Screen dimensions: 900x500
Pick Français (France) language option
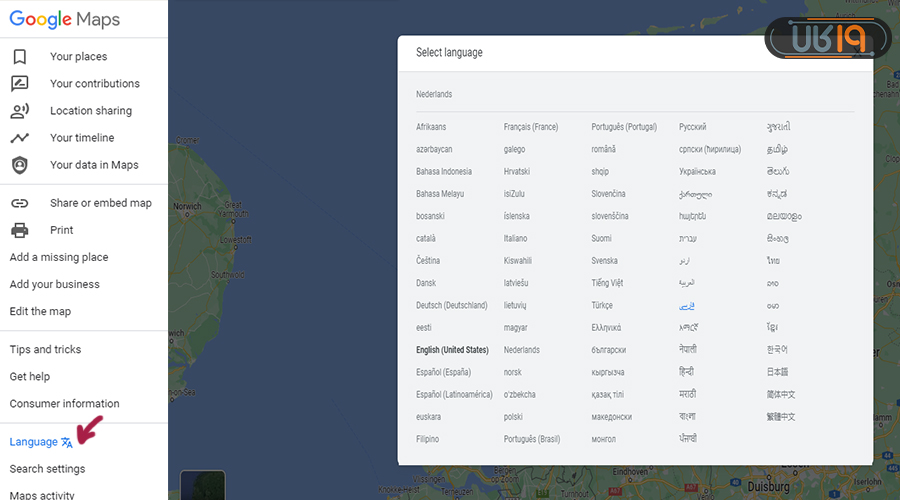(530, 127)
